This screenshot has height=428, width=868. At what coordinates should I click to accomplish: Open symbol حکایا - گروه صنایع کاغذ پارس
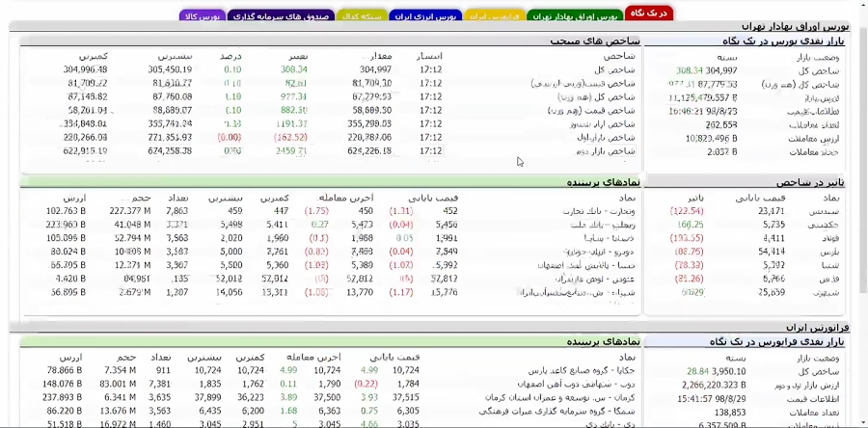coord(583,370)
